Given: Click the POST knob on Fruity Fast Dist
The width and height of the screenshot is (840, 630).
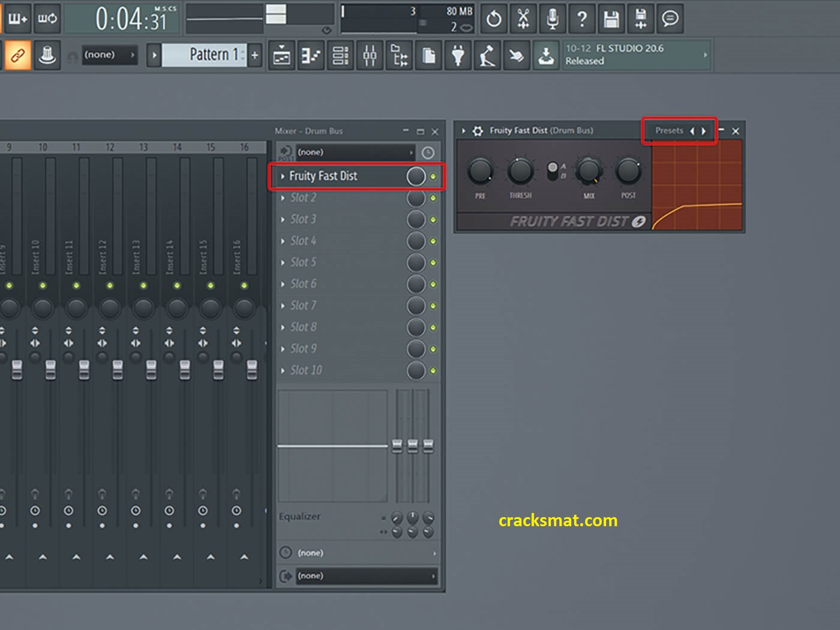Looking at the screenshot, I should click(628, 172).
